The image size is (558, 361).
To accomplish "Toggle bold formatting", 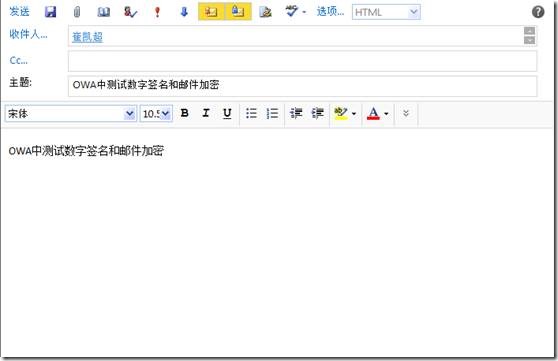I will (184, 113).
